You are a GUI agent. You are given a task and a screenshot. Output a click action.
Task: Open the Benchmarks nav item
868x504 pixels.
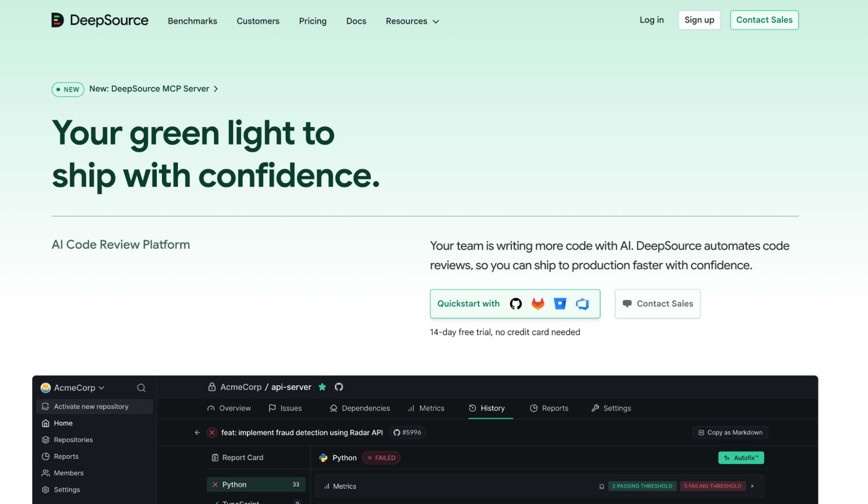pos(192,21)
